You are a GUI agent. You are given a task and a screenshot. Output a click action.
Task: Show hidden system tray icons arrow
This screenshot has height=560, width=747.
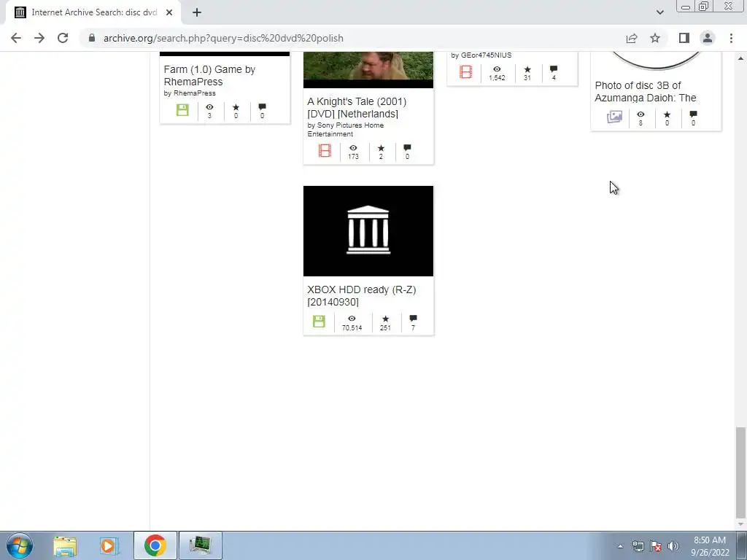pyautogui.click(x=620, y=546)
